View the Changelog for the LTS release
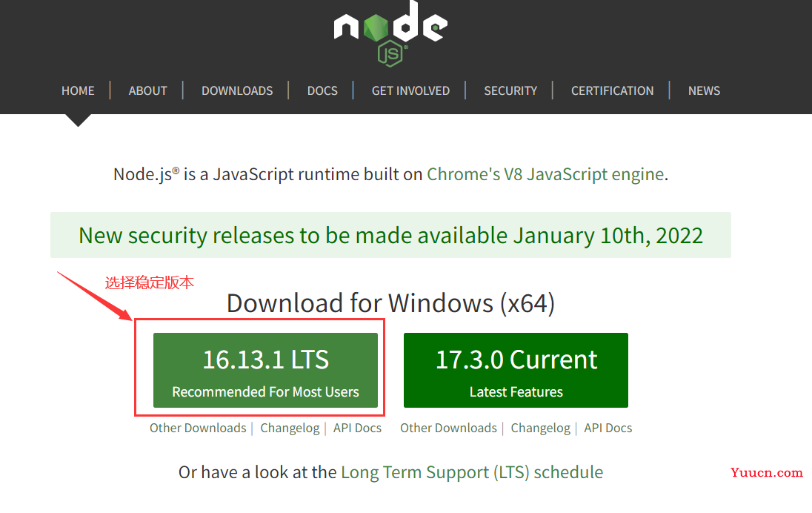 coord(290,428)
